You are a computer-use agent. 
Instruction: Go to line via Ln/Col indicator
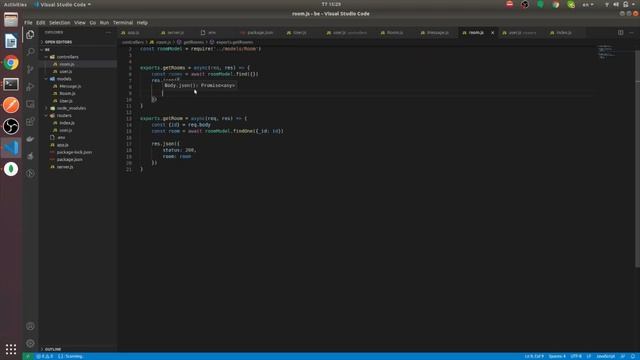(x=534, y=356)
